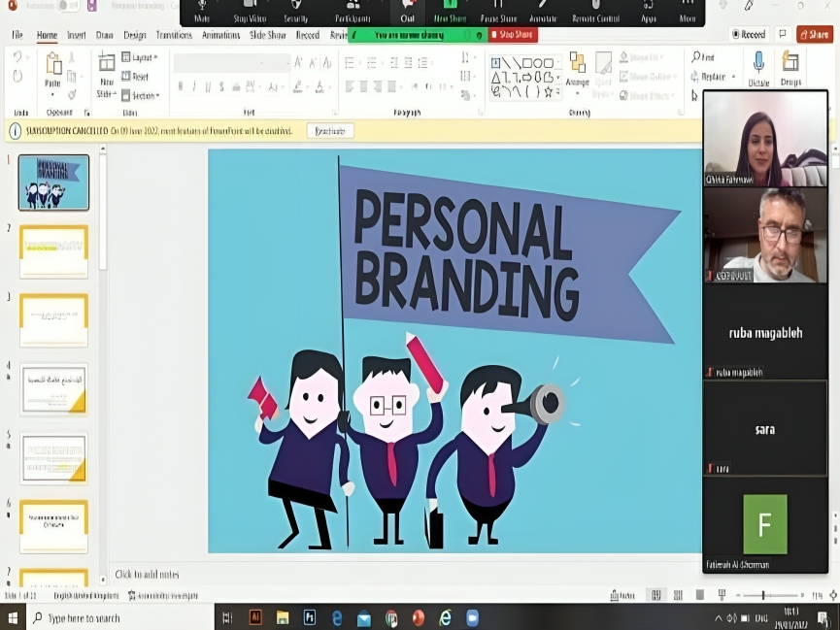The width and height of the screenshot is (840, 630).
Task: Expand the Layout dropdown
Action: 140,57
